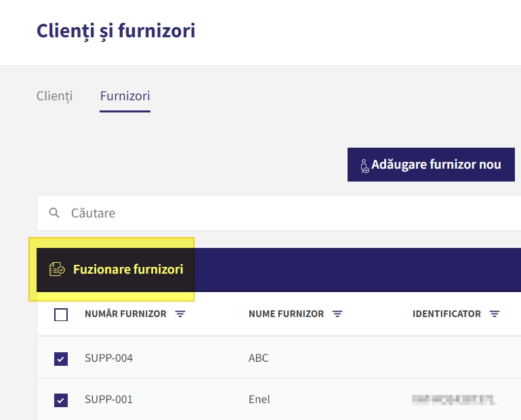Click the ABC supplier name

(x=259, y=358)
